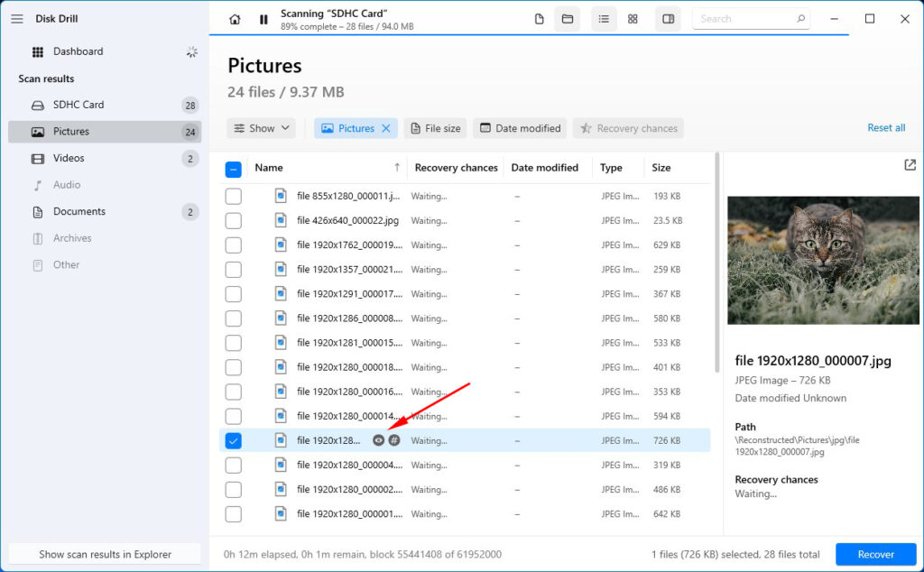Screen dimensions: 924x572
Task: Open the Show filter dropdown
Action: (x=261, y=128)
